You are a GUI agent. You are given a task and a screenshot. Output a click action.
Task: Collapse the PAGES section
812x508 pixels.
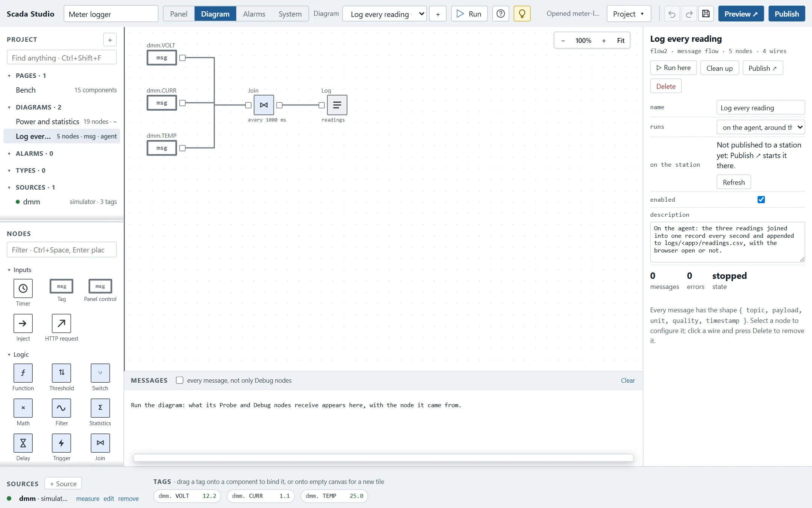click(x=9, y=76)
